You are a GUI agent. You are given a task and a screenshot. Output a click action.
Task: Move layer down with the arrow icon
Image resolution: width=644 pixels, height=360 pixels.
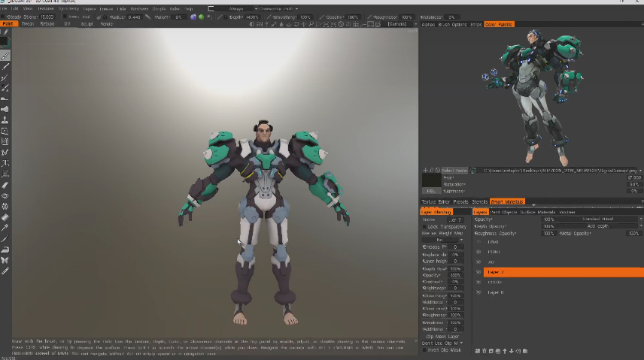click(512, 351)
